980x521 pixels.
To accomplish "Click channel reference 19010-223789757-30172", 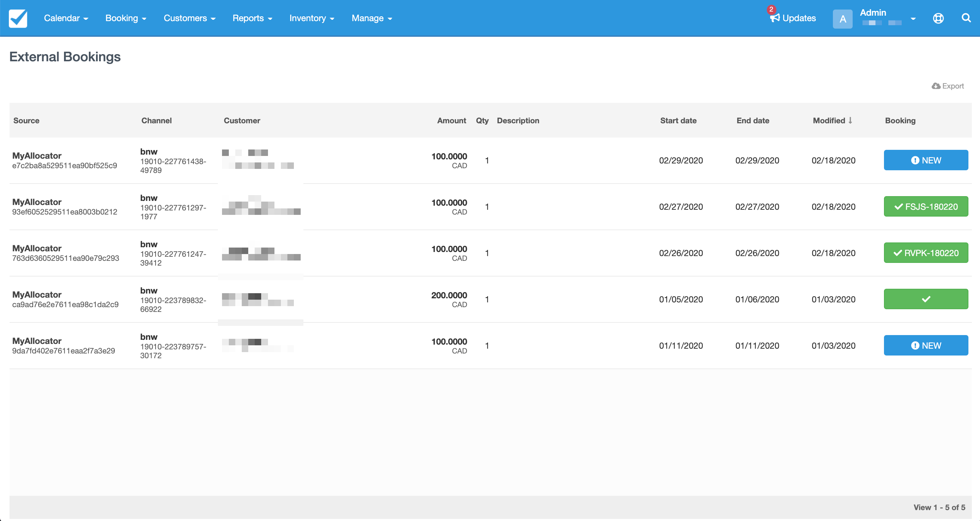I will pyautogui.click(x=173, y=351).
